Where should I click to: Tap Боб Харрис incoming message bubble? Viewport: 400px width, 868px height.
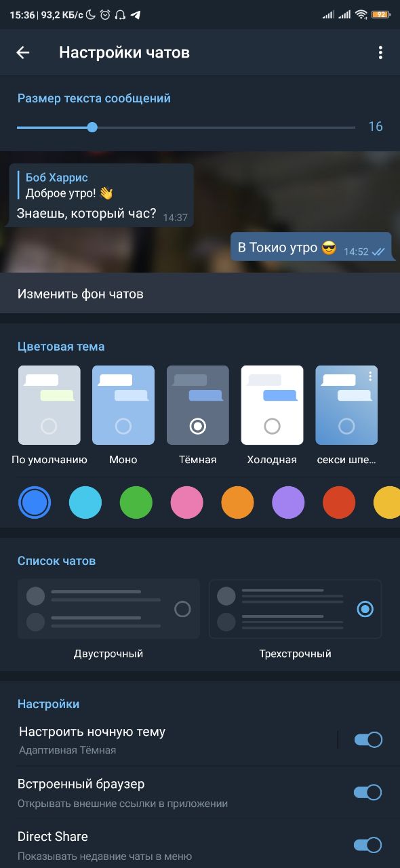click(102, 196)
